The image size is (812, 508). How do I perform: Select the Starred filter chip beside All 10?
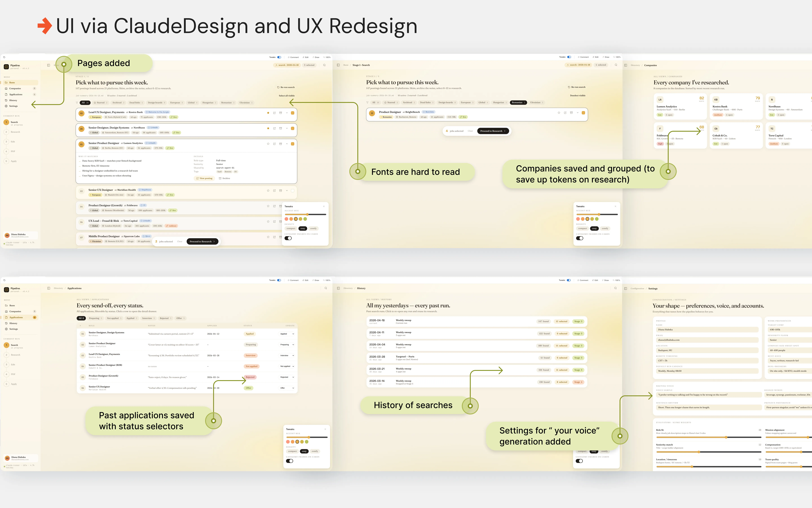[100, 103]
